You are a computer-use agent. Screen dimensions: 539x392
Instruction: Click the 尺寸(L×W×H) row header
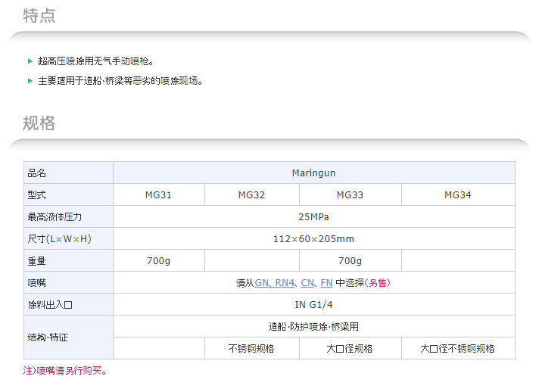[x=68, y=239]
